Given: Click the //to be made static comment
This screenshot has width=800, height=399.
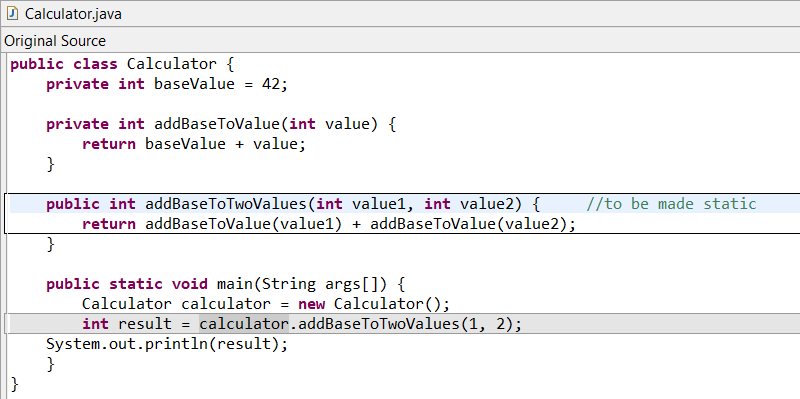Looking at the screenshot, I should tap(671, 204).
